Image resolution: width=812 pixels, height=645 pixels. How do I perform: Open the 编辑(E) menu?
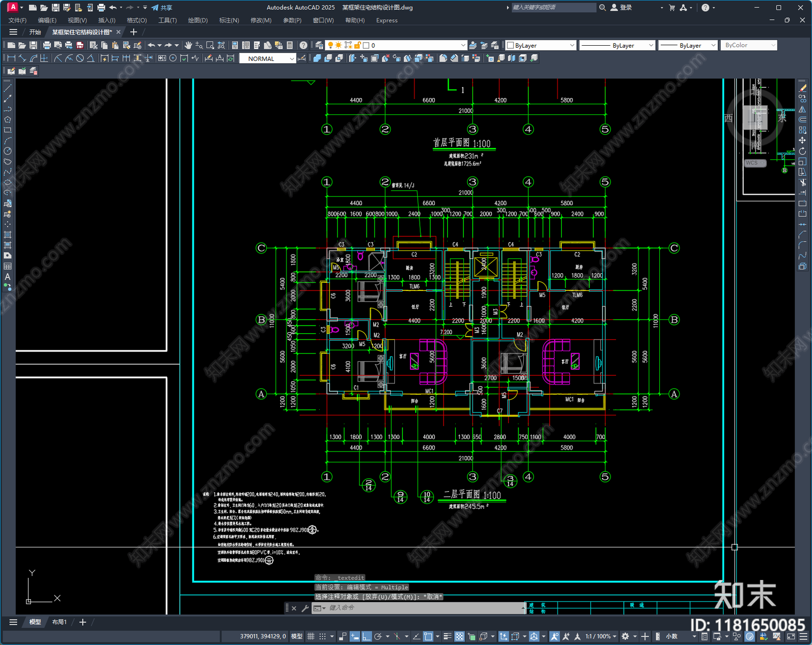[x=47, y=20]
